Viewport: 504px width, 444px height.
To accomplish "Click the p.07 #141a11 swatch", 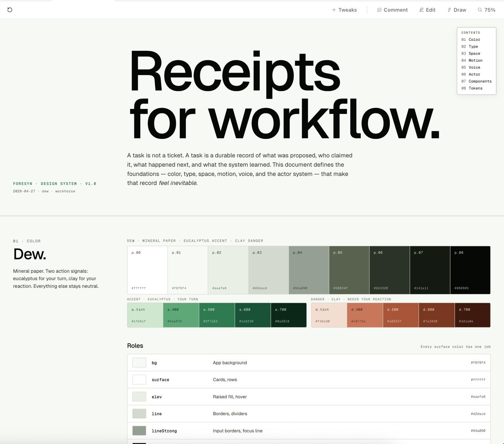I will click(x=430, y=270).
